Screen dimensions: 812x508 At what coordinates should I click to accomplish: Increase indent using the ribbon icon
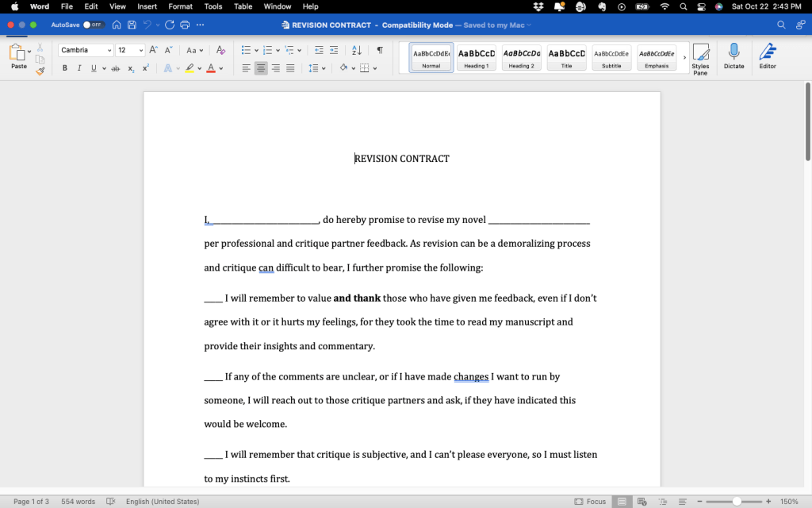pyautogui.click(x=334, y=50)
